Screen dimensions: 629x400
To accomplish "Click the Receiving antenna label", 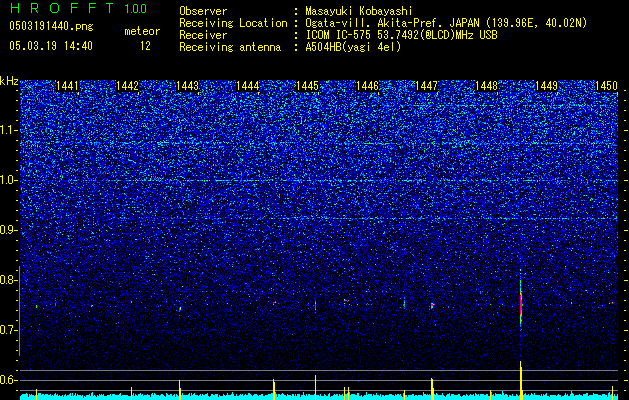I will coord(230,47).
